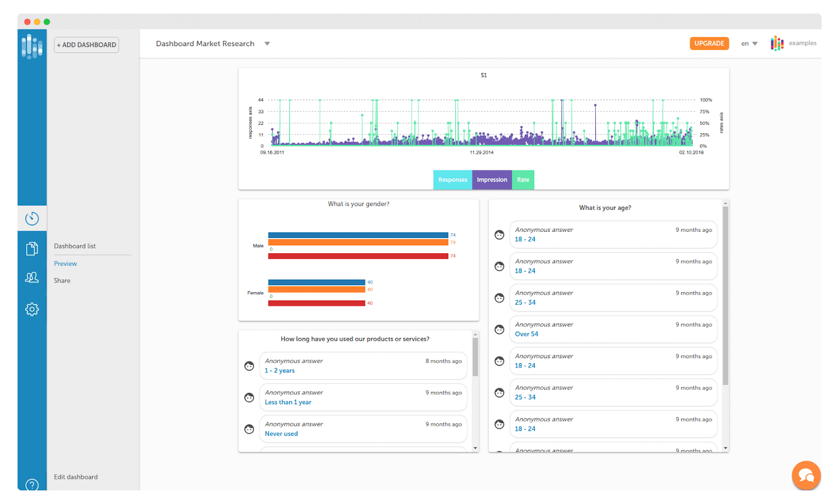The image size is (839, 504).
Task: Click the examples account logo icon
Action: 777,44
